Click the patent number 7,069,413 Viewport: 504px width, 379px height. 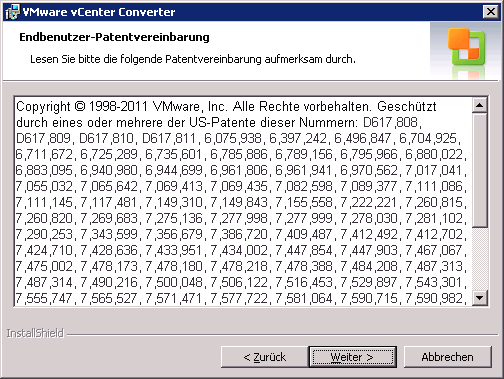pyautogui.click(x=174, y=186)
